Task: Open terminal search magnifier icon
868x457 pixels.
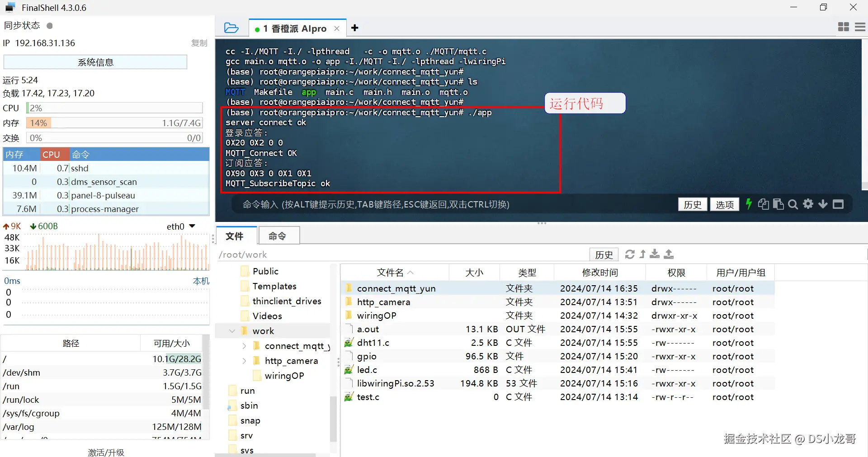Action: coord(793,204)
